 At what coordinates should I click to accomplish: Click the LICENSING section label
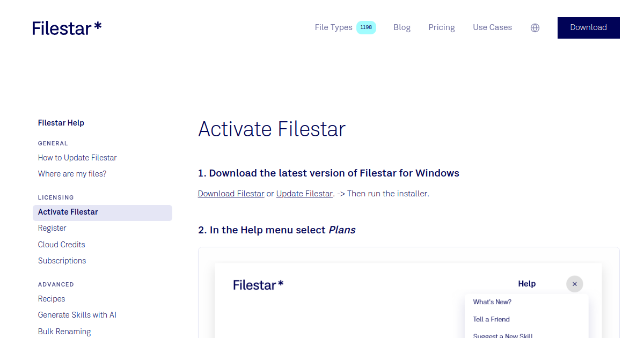point(56,197)
